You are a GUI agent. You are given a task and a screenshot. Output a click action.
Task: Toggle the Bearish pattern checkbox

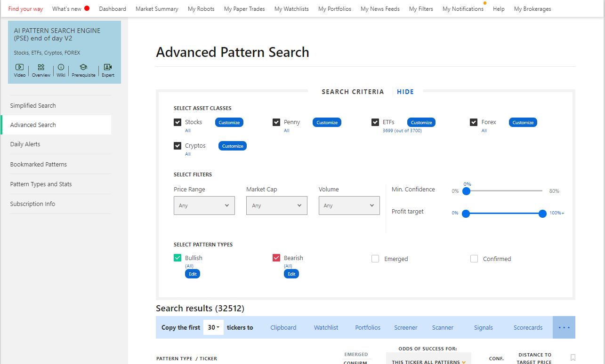pyautogui.click(x=276, y=258)
